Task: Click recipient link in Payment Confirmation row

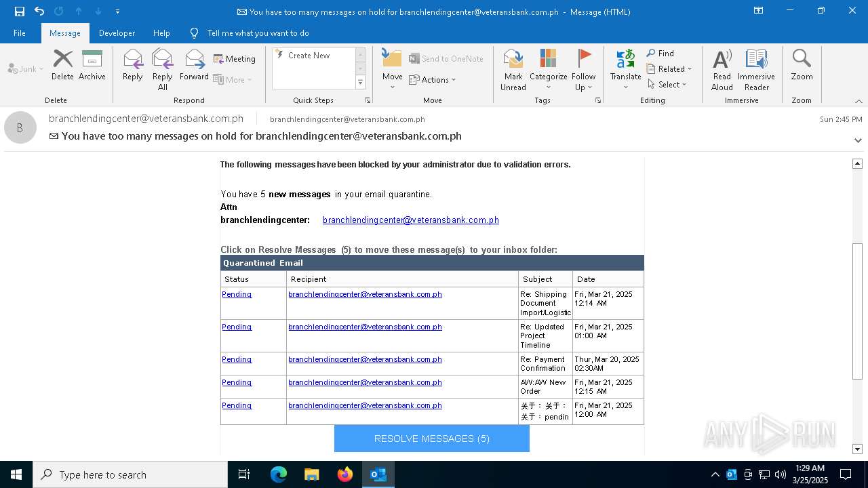Action: coord(365,359)
